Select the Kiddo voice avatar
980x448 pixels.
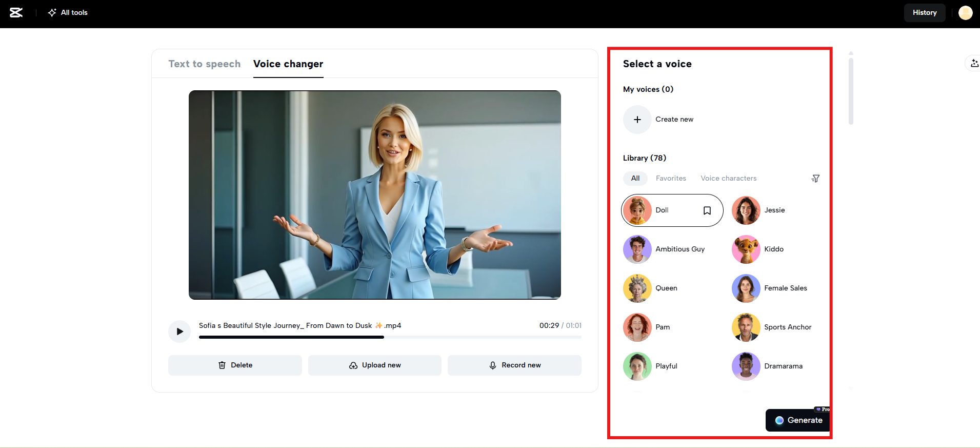pos(746,249)
